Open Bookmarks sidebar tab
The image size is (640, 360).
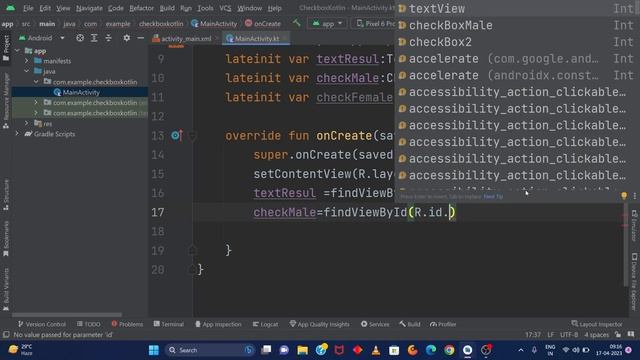(x=6, y=239)
